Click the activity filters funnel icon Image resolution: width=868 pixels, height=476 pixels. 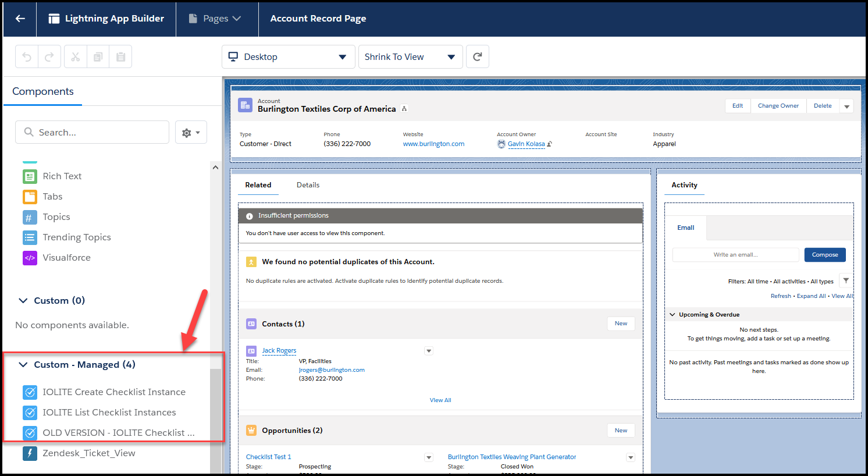pyautogui.click(x=846, y=280)
